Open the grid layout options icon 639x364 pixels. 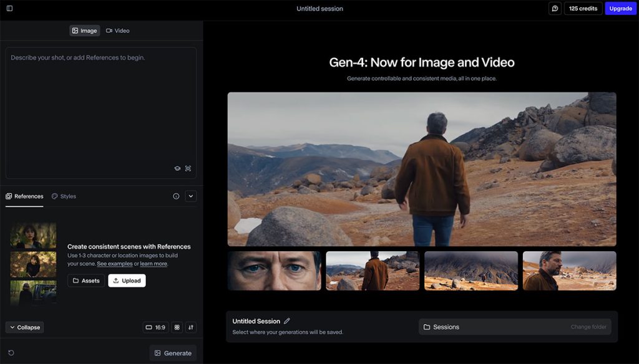(x=177, y=327)
